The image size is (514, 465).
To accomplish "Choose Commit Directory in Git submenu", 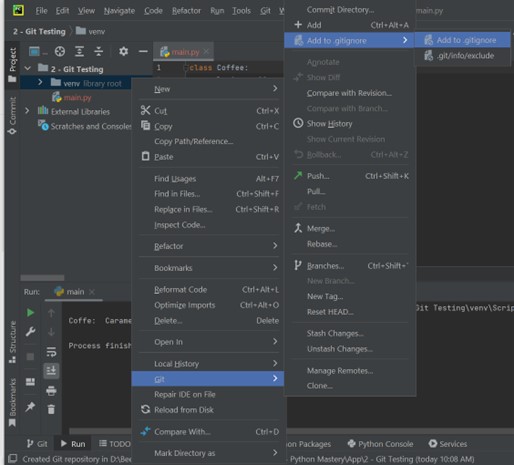I will click(x=350, y=10).
